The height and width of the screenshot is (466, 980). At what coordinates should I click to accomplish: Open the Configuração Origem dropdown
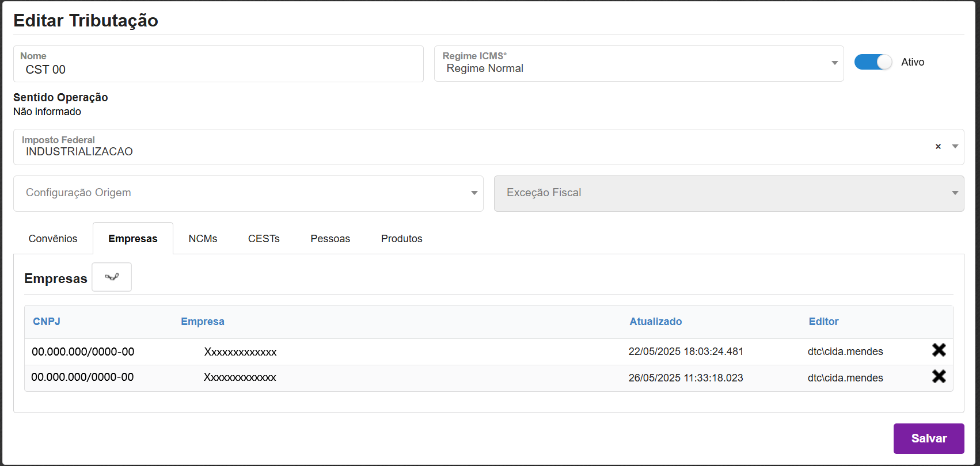tap(474, 193)
